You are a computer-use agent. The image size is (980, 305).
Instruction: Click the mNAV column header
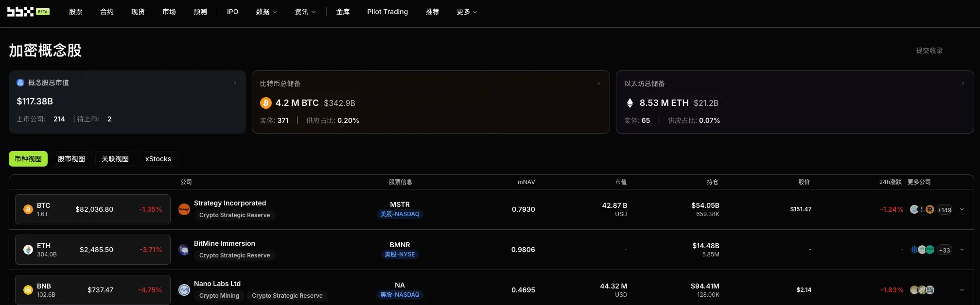coord(526,182)
